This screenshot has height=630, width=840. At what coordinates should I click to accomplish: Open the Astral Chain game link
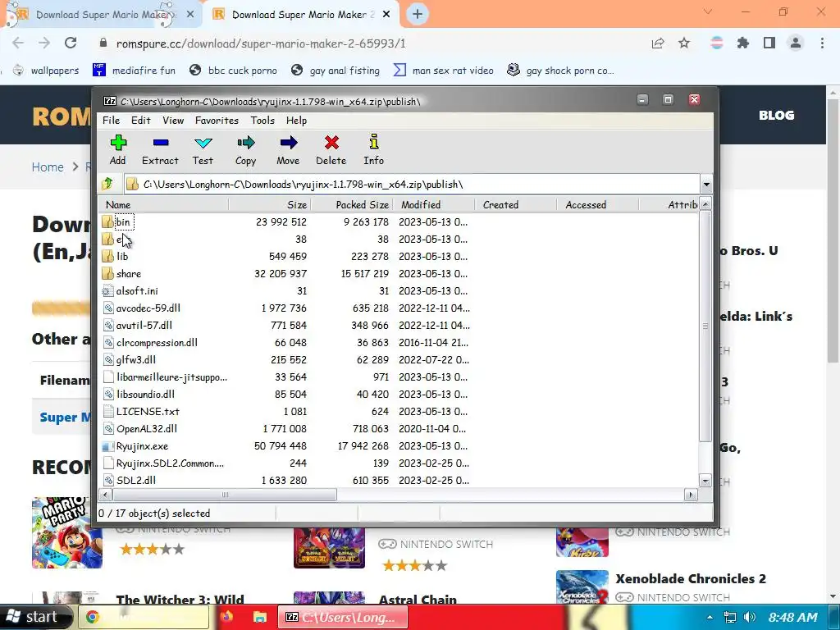tap(418, 600)
